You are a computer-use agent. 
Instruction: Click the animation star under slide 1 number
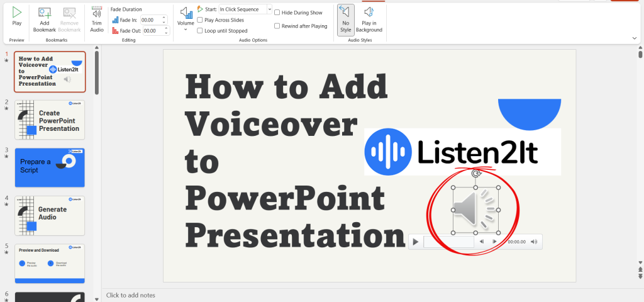[6, 60]
